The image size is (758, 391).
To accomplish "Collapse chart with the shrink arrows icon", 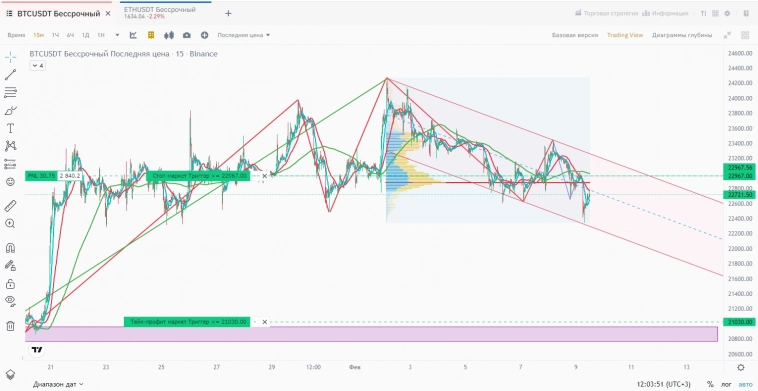I will click(x=727, y=35).
